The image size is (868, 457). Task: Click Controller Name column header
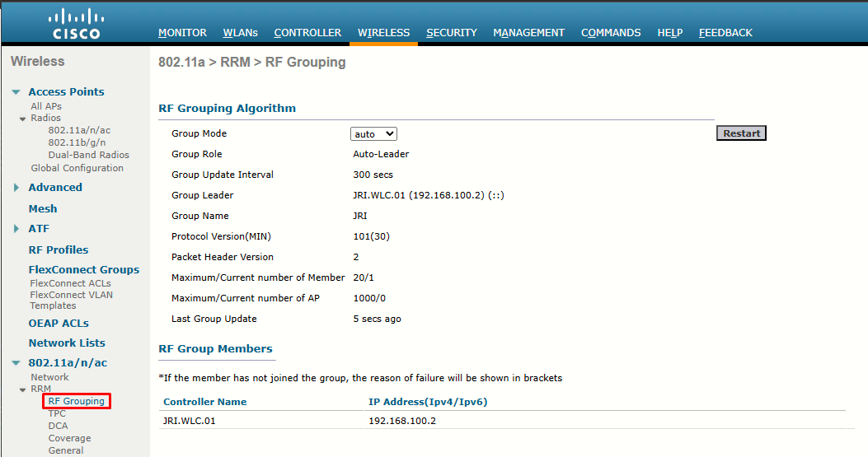pos(204,402)
